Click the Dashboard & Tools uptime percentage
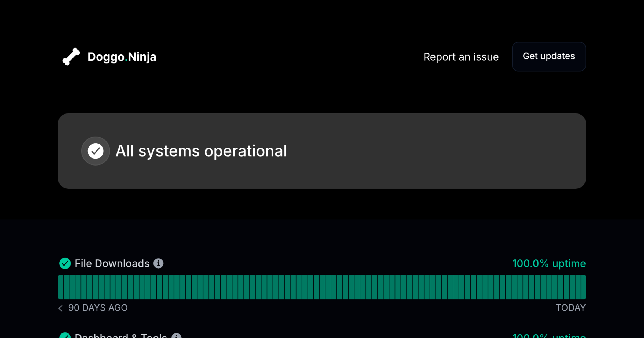This screenshot has height=338, width=644. coord(549,336)
